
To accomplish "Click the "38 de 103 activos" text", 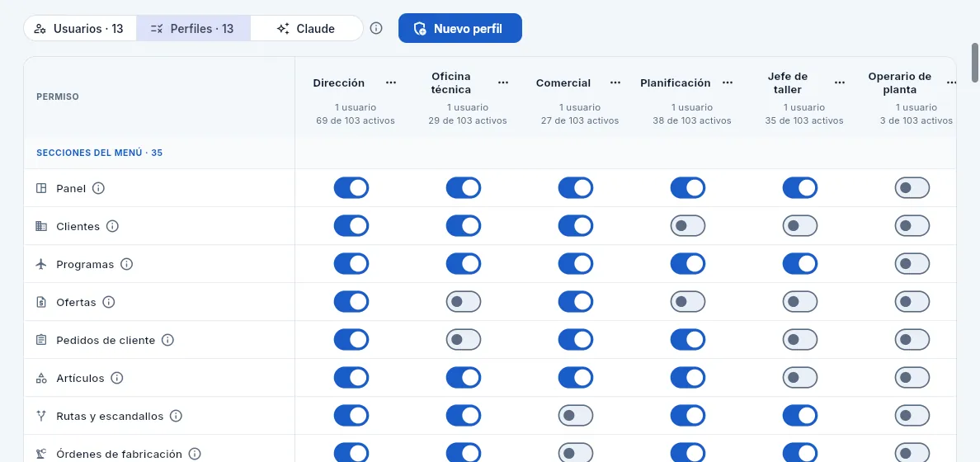I will pyautogui.click(x=692, y=120).
